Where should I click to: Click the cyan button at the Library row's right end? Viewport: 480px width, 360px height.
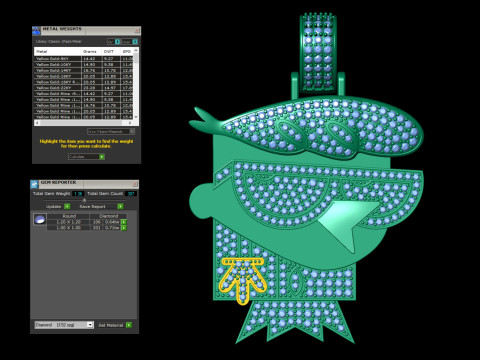click(135, 42)
